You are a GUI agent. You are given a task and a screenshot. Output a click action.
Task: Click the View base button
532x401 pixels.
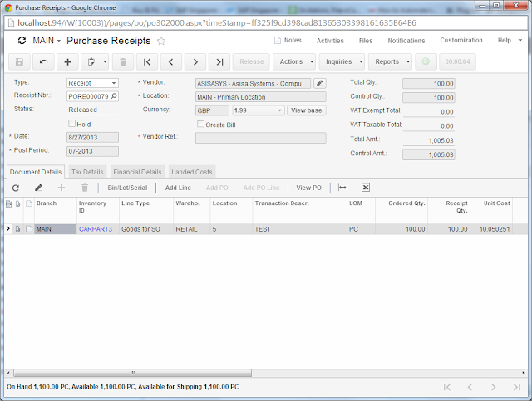point(307,110)
